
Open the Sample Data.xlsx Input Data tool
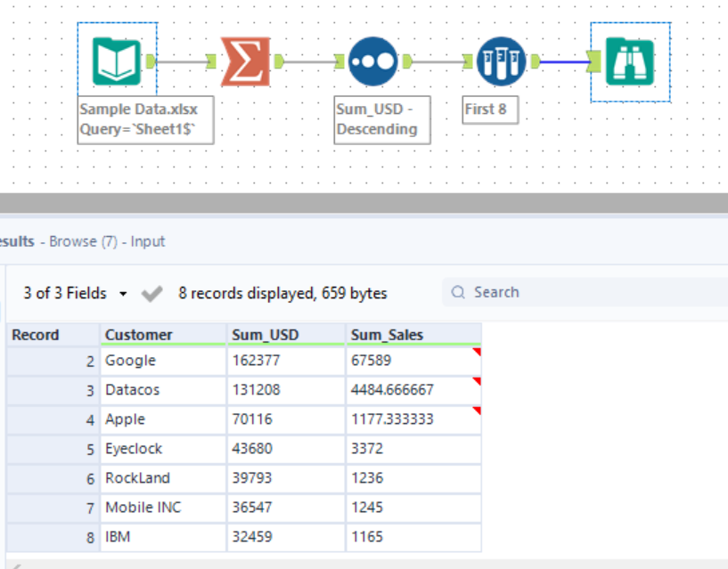click(118, 60)
